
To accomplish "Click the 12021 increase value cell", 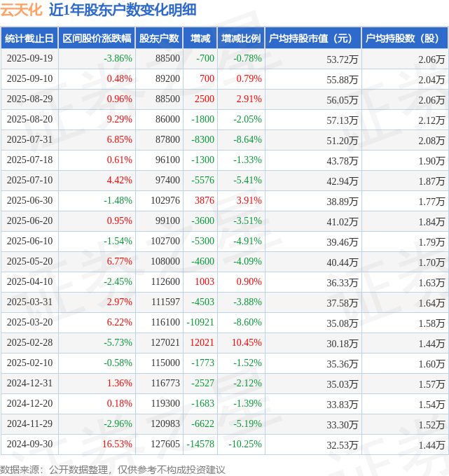I will click(x=202, y=342).
